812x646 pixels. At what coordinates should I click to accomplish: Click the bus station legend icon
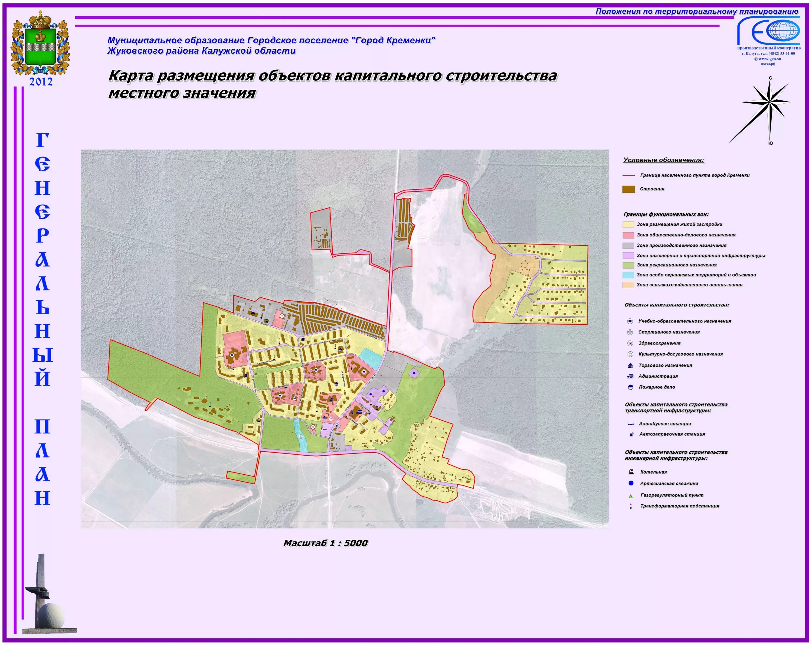631,424
